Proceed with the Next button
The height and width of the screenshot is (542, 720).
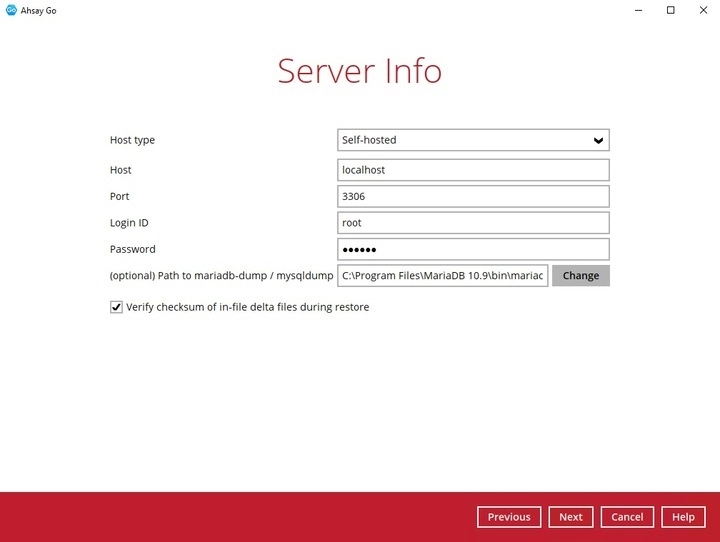tap(571, 517)
